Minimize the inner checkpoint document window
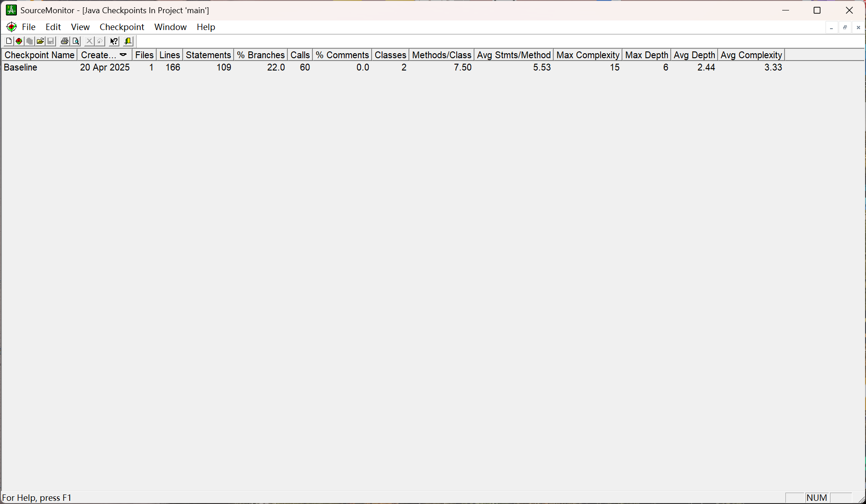 [x=831, y=28]
